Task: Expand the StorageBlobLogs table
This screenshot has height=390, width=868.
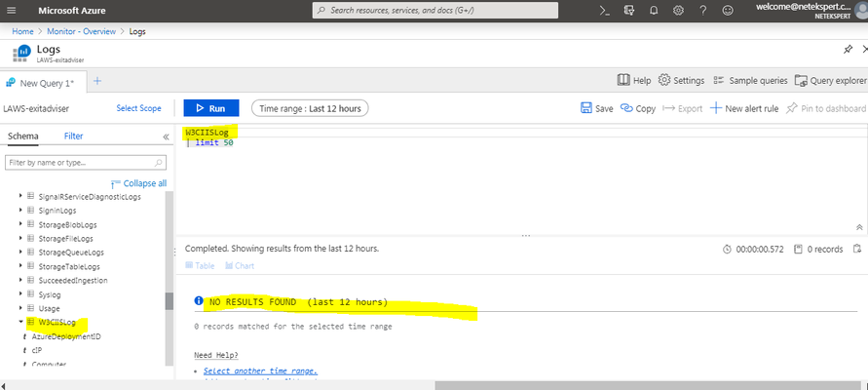Action: (x=21, y=224)
